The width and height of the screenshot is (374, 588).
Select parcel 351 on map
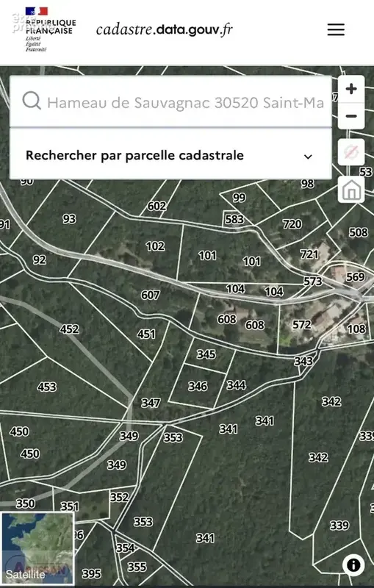(70, 506)
